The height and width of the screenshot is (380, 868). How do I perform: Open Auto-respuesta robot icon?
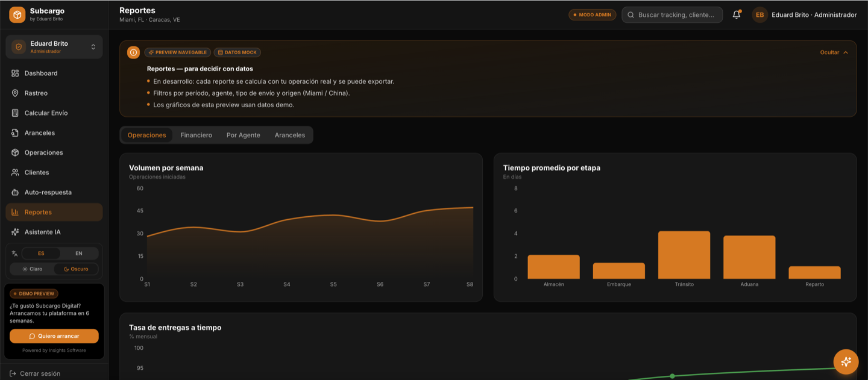pyautogui.click(x=15, y=193)
